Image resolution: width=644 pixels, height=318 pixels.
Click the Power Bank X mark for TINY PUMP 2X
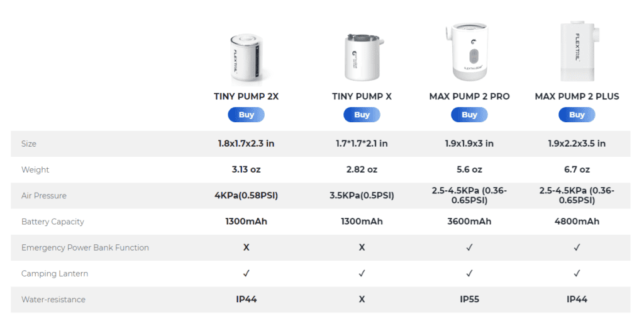pyautogui.click(x=246, y=247)
